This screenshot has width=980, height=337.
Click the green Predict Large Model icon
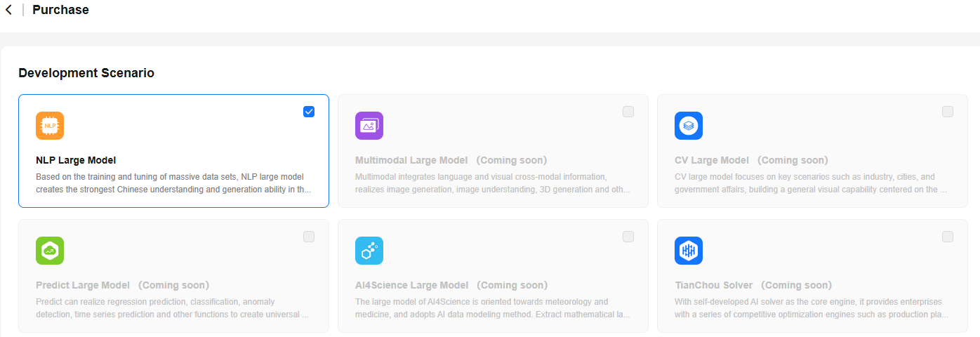[50, 251]
